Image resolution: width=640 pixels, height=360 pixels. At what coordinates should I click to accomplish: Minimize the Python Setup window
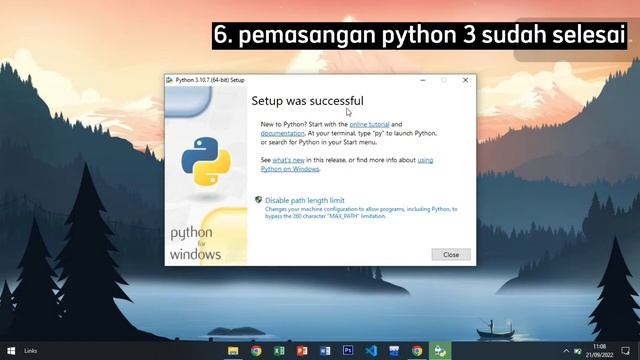tap(423, 80)
